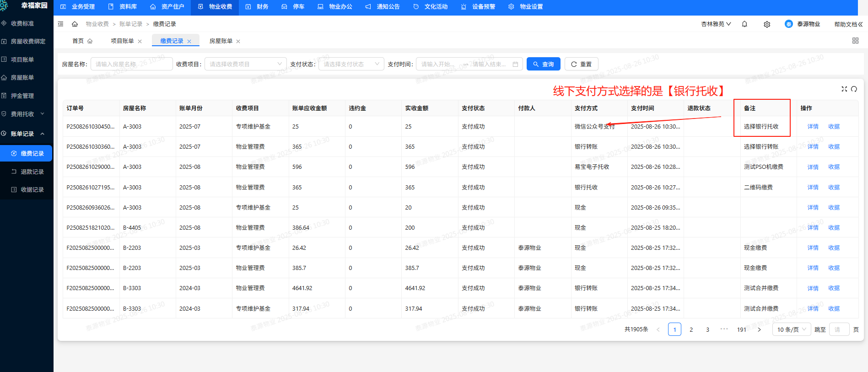Click 详情 for the 易宝电子托收 row
Viewport: 868px width, 372px height.
813,167
